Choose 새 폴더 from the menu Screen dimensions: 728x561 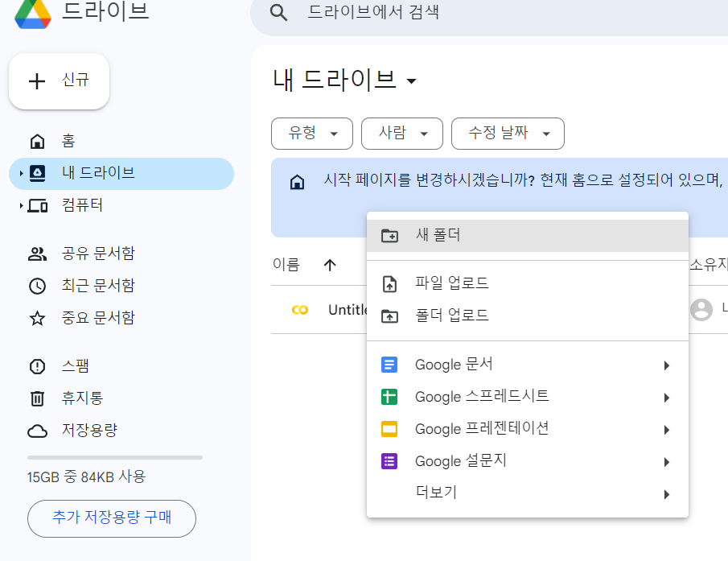[x=528, y=236]
